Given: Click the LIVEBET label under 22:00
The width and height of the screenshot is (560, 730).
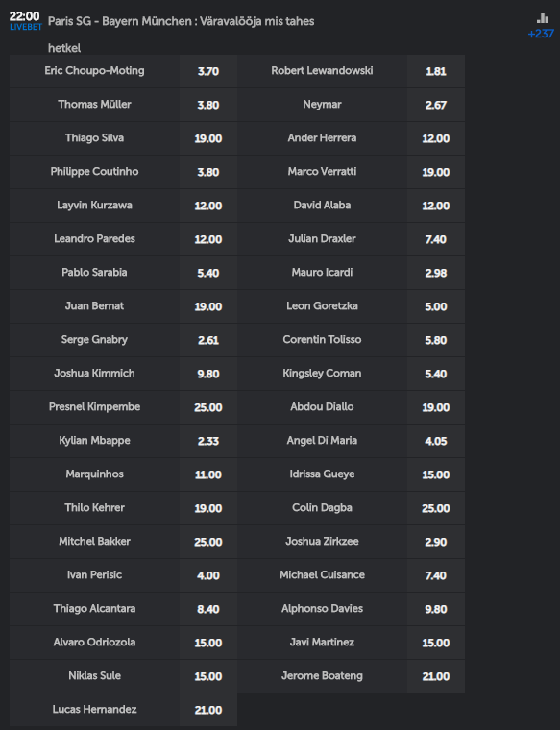Looking at the screenshot, I should coord(26,28).
